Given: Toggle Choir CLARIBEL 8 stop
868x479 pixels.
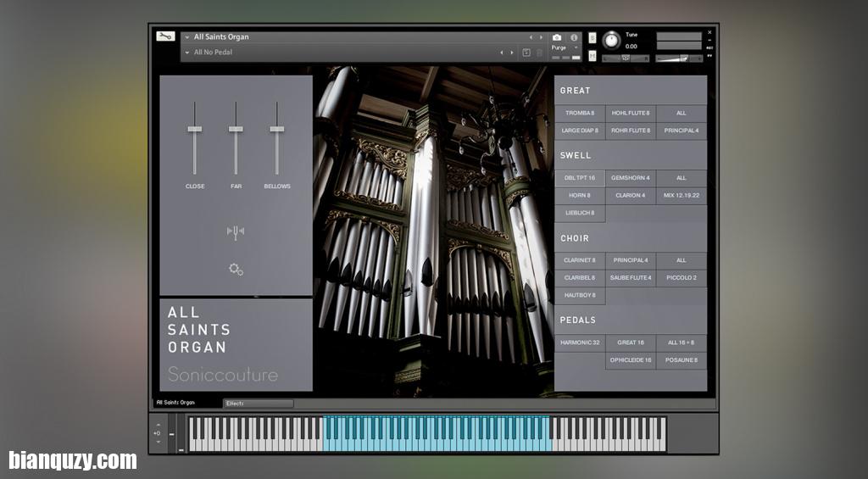Looking at the screenshot, I should point(580,278).
